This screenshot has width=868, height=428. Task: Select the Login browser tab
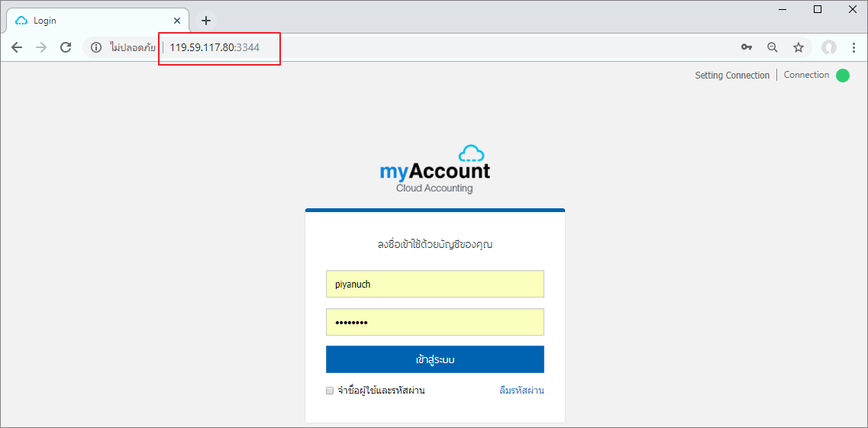pyautogui.click(x=98, y=21)
